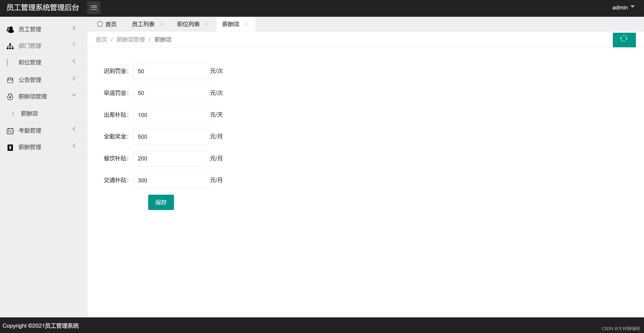644x333 pixels.
Task: Click the salary item money-bag icon
Action: (10, 97)
